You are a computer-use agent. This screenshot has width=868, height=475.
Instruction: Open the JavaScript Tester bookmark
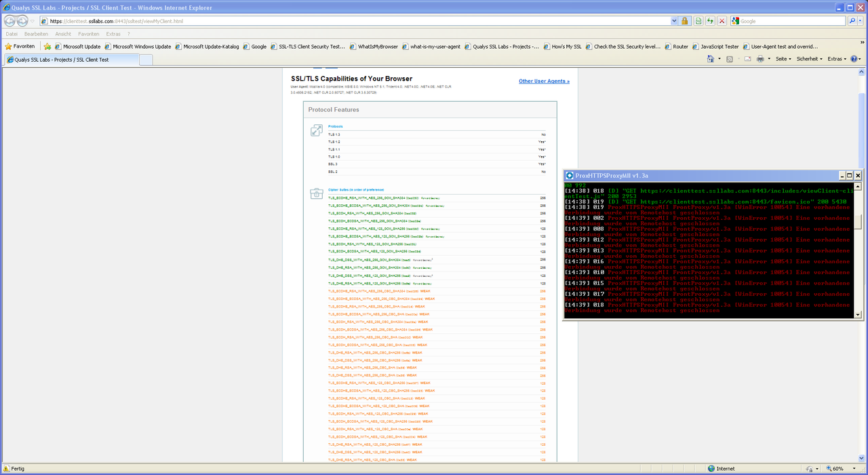[716, 47]
